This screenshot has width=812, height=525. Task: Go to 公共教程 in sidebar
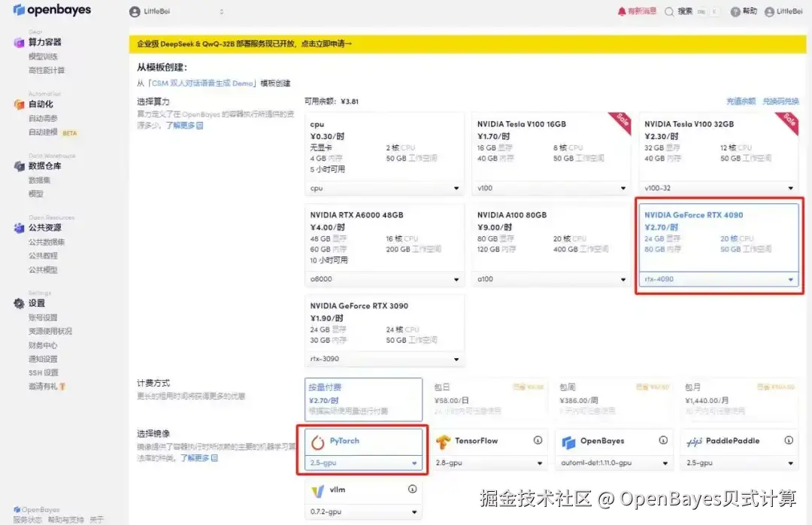point(43,256)
